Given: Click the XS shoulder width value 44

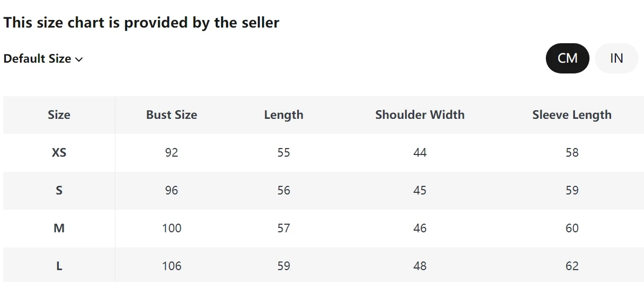Looking at the screenshot, I should [x=420, y=152].
